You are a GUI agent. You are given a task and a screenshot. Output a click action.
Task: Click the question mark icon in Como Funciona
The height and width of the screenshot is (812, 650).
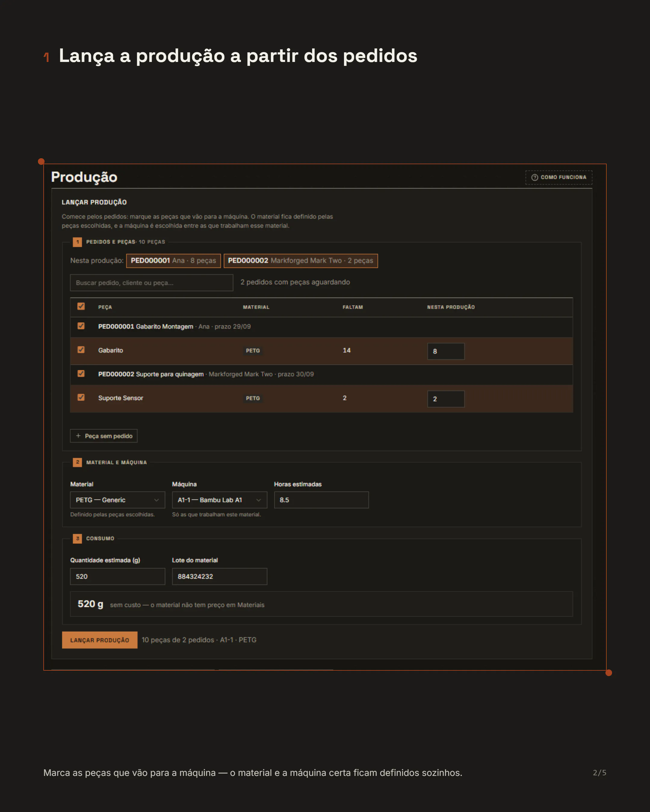pos(534,177)
